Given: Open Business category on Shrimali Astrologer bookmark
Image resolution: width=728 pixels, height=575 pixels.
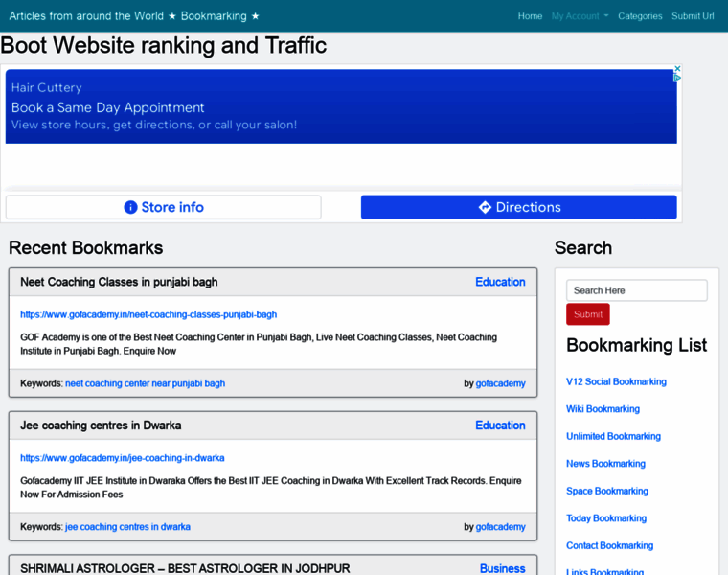Looking at the screenshot, I should pos(502,568).
